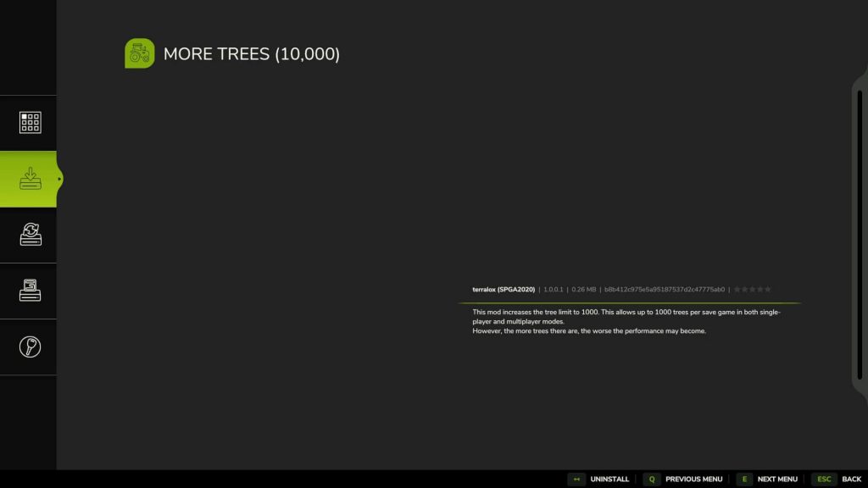Select the highlighted downloads section icon
Screen dimensions: 868x488
(x=30, y=179)
